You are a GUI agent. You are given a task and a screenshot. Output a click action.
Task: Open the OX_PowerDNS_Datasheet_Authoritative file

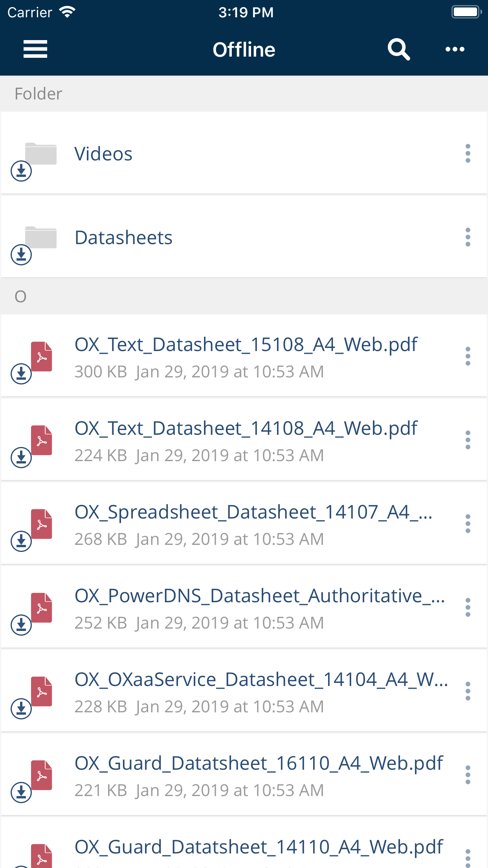259,596
